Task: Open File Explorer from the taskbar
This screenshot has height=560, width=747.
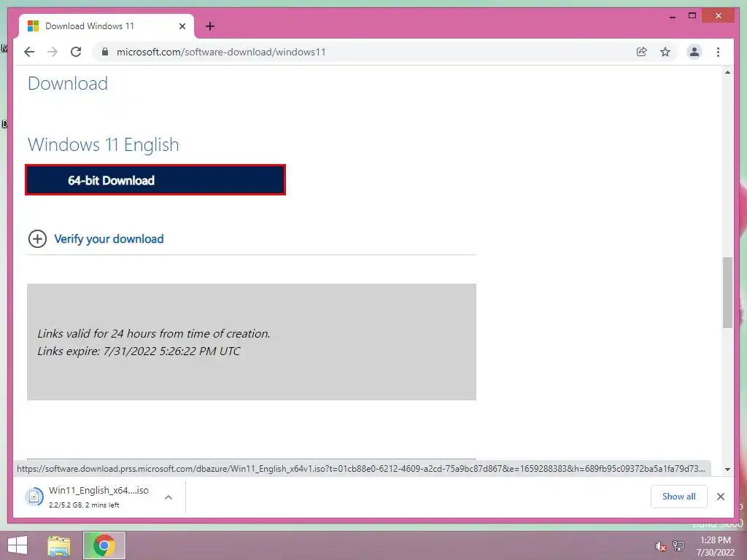Action: click(x=59, y=545)
